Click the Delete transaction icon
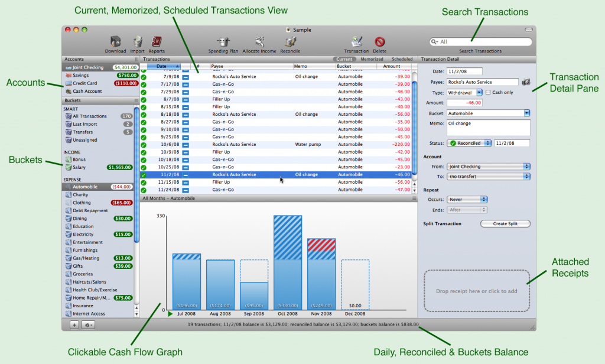 tap(380, 42)
